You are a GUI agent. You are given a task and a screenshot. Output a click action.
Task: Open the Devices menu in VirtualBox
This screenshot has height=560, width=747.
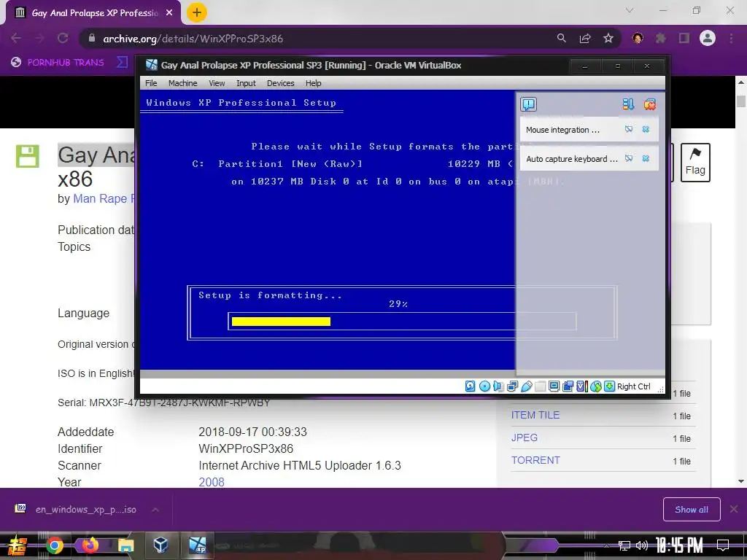[281, 83]
